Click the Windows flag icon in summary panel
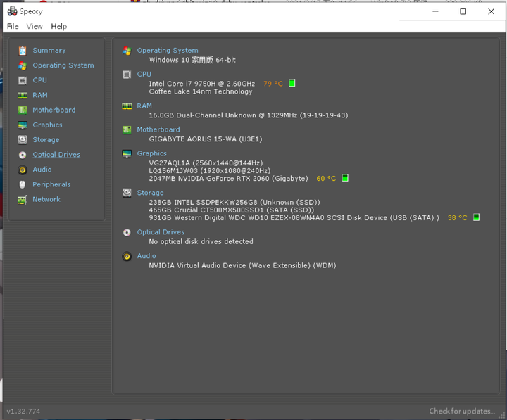This screenshot has height=420, width=507. point(127,51)
